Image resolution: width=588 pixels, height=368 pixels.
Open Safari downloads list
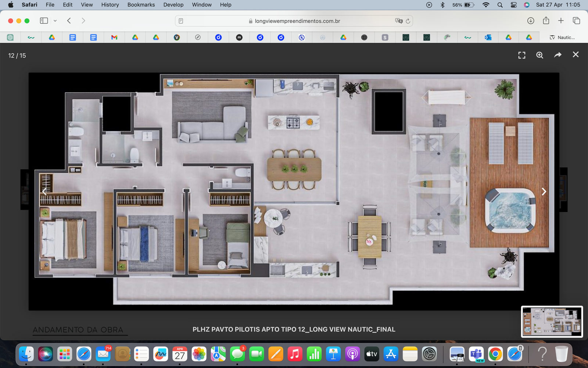(x=530, y=21)
